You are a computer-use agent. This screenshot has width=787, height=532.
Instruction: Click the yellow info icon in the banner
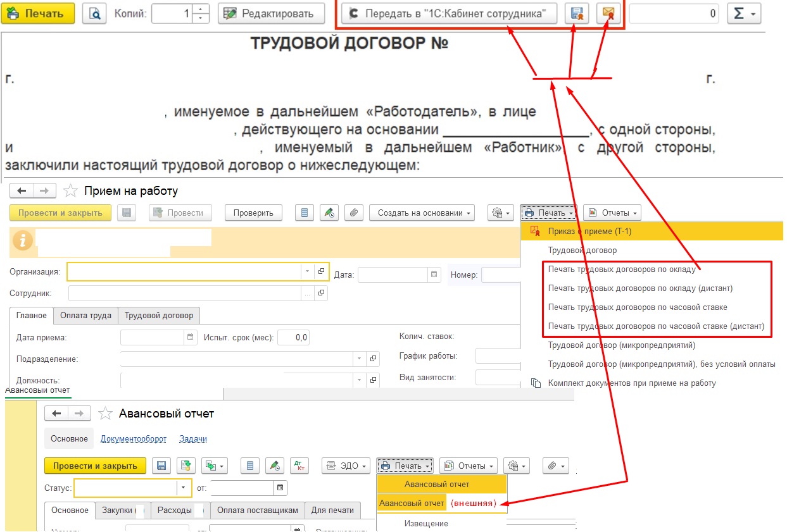pyautogui.click(x=24, y=240)
